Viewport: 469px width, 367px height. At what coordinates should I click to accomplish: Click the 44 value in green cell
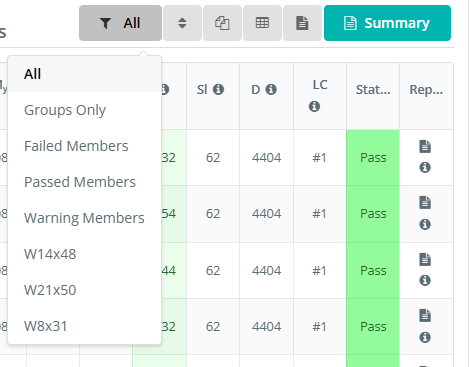pos(169,270)
